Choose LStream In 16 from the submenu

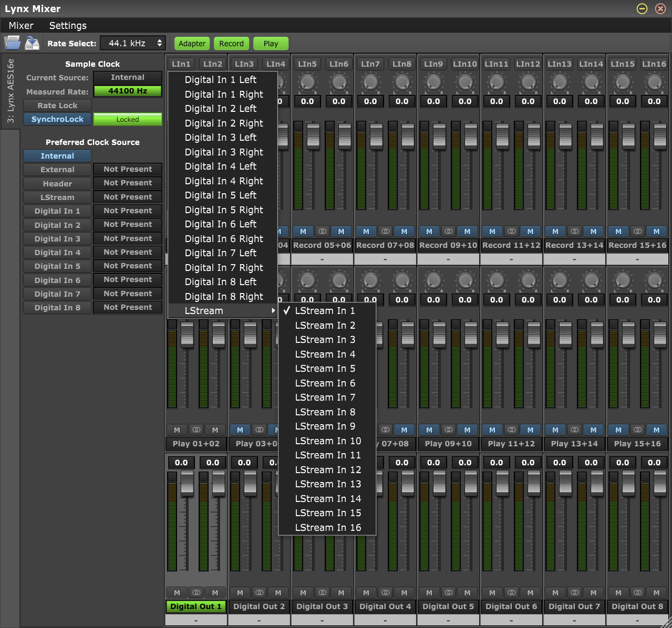pyautogui.click(x=327, y=528)
